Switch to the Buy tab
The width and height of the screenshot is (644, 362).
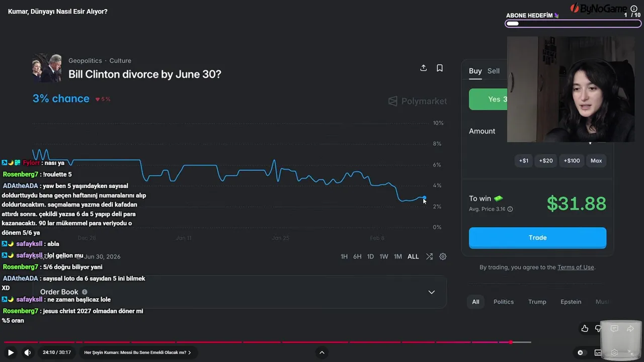click(475, 71)
